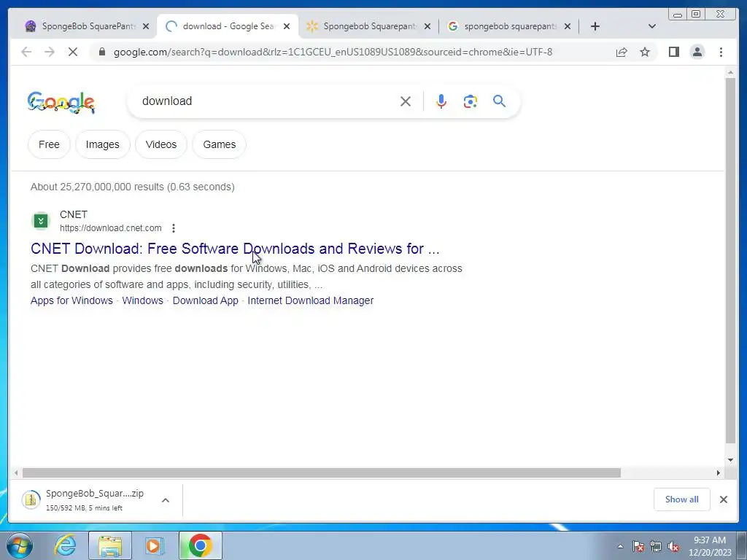This screenshot has height=560, width=747.
Task: Share this page icon
Action: tap(622, 52)
